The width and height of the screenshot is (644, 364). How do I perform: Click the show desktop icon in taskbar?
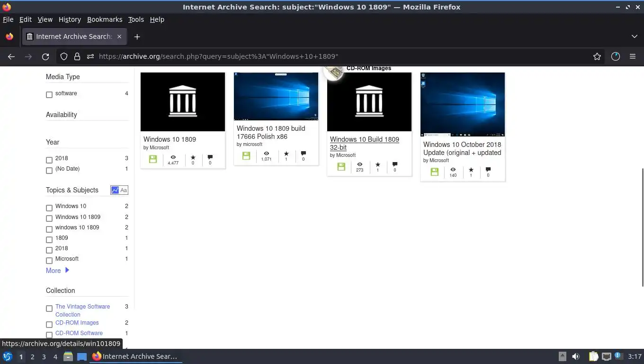coord(81,356)
